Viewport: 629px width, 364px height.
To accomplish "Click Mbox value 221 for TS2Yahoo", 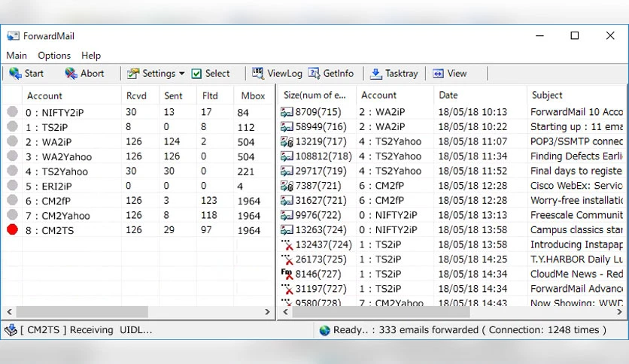I will (x=246, y=171).
